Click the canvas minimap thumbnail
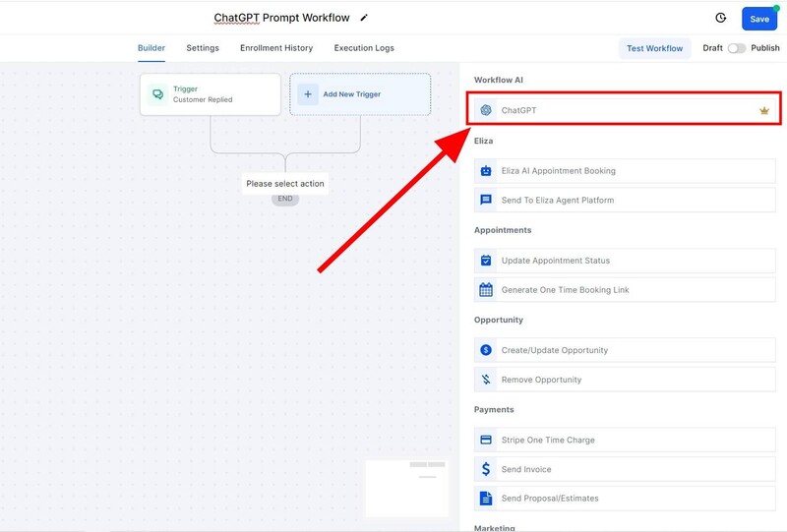 (406, 488)
